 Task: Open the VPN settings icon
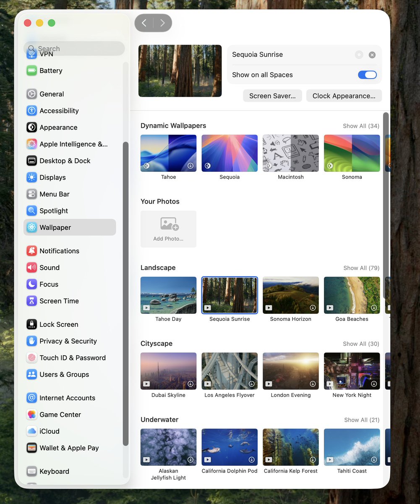pyautogui.click(x=32, y=54)
